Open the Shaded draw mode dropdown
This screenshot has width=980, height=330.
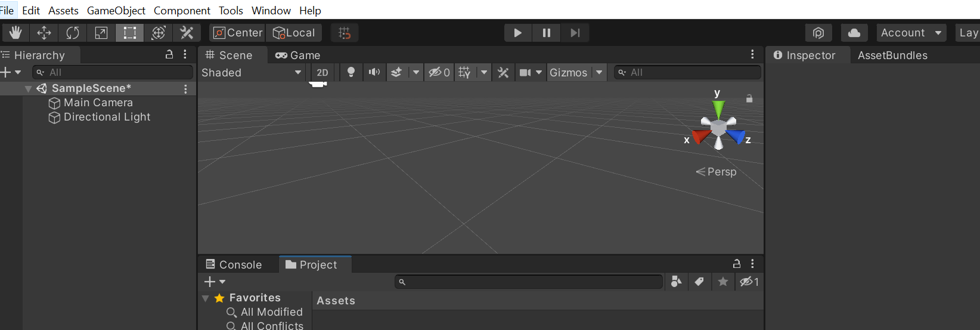coord(252,72)
